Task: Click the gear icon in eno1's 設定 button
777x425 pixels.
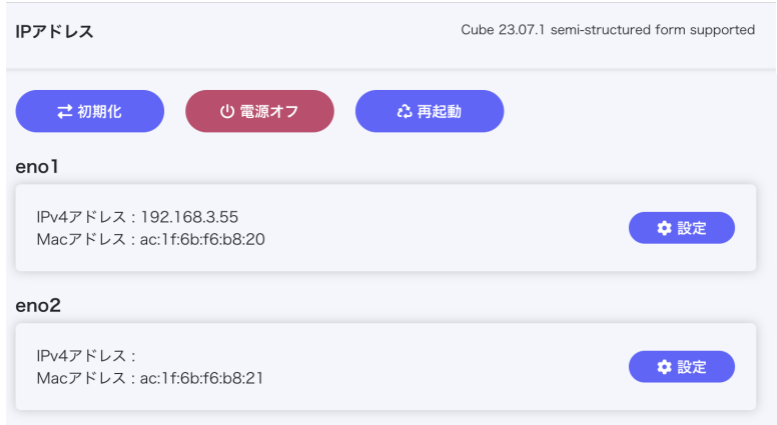Action: 664,228
